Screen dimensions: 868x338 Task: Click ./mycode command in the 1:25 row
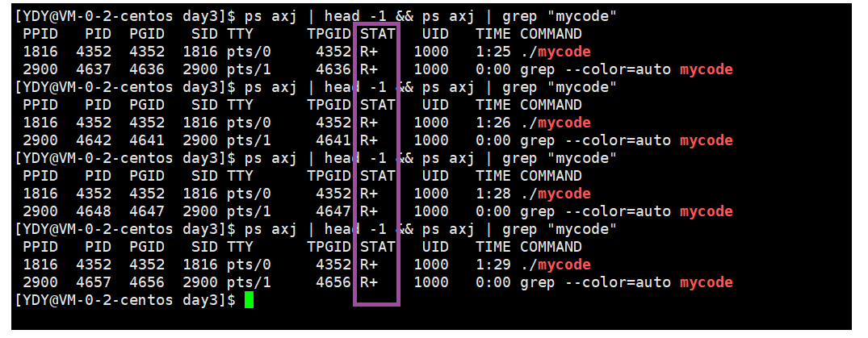click(x=556, y=52)
